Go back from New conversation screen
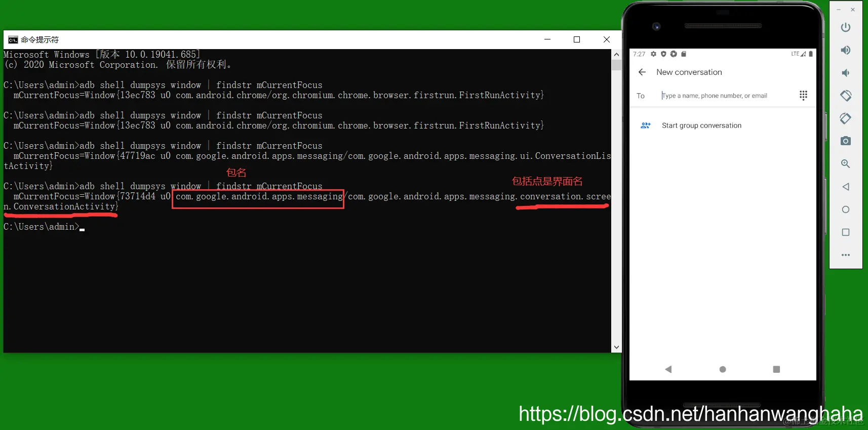Image resolution: width=868 pixels, height=430 pixels. pos(642,72)
